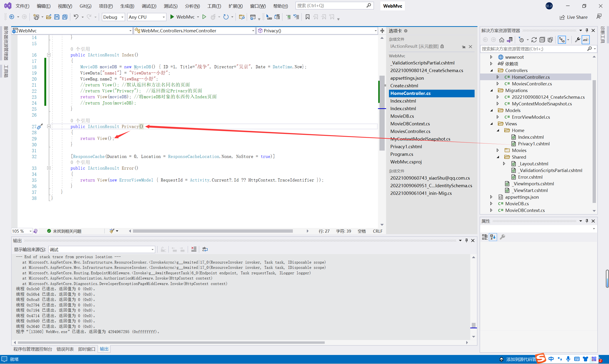
Task: Click the bookmark icon in toolbar
Action: tap(307, 17)
